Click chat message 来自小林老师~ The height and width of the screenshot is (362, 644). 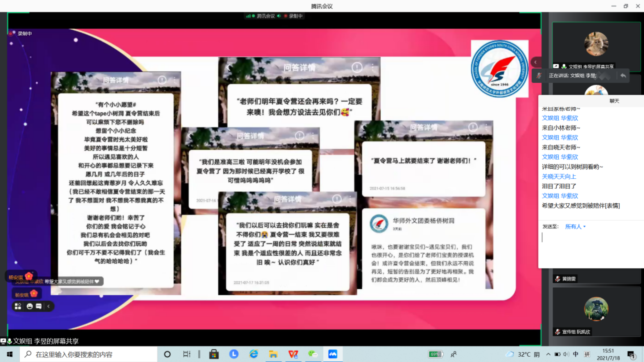tap(561, 128)
